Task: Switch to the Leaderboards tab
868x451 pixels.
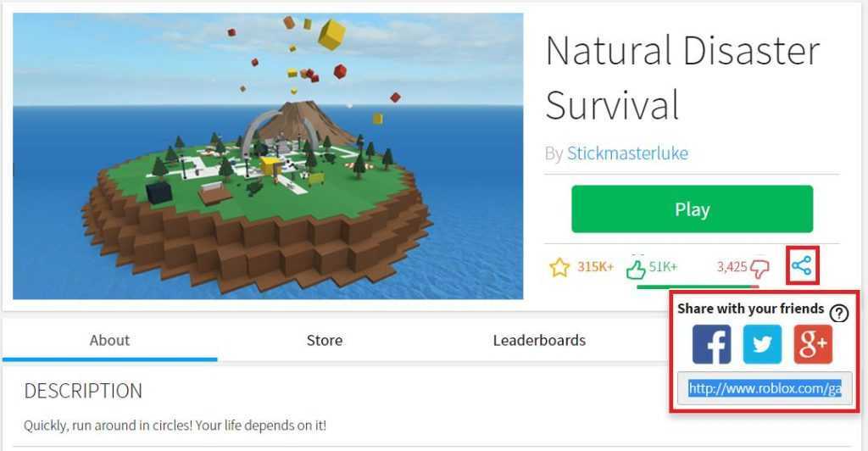Action: click(x=539, y=340)
